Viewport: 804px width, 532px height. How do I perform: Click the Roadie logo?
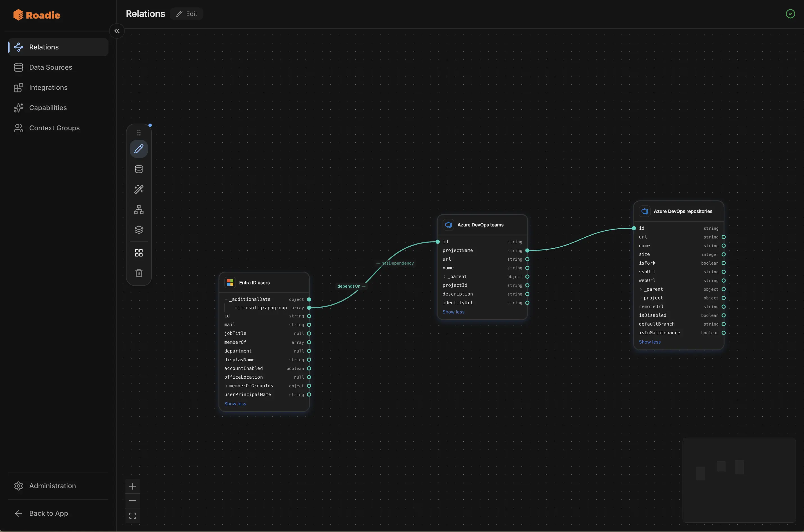(x=37, y=15)
